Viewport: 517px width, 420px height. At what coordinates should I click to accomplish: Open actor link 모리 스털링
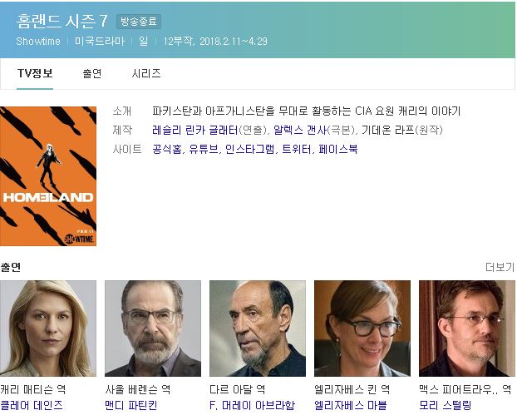[x=445, y=405]
